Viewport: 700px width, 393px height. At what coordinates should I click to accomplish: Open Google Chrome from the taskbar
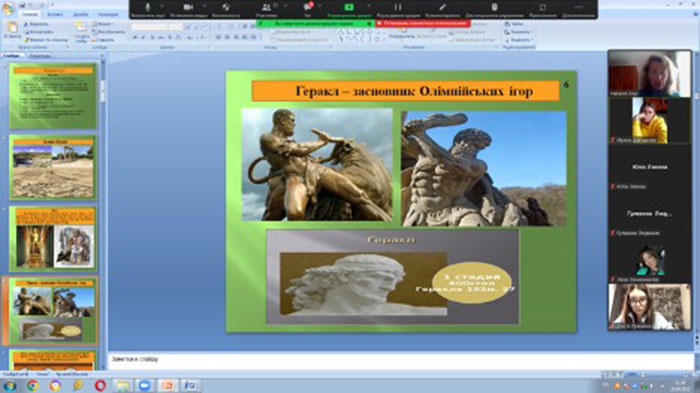point(32,385)
